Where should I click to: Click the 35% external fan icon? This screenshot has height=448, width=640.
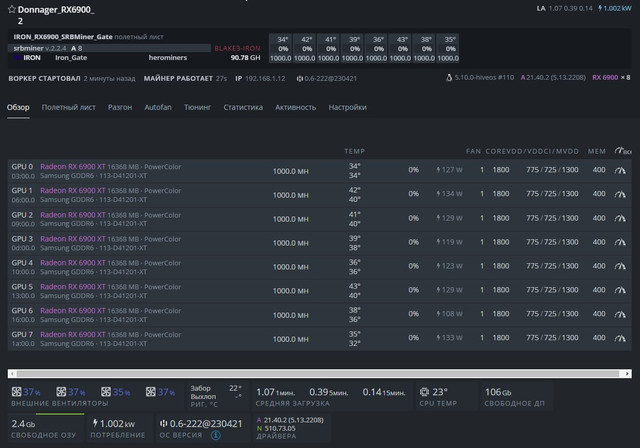(106, 392)
